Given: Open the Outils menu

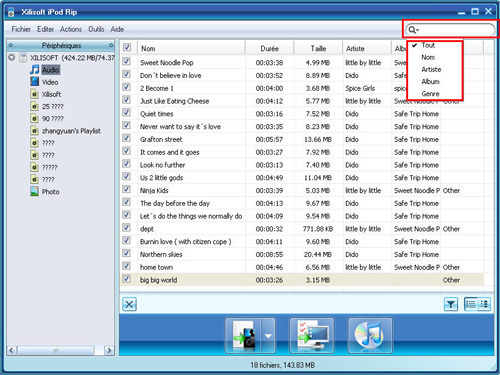Looking at the screenshot, I should point(96,29).
